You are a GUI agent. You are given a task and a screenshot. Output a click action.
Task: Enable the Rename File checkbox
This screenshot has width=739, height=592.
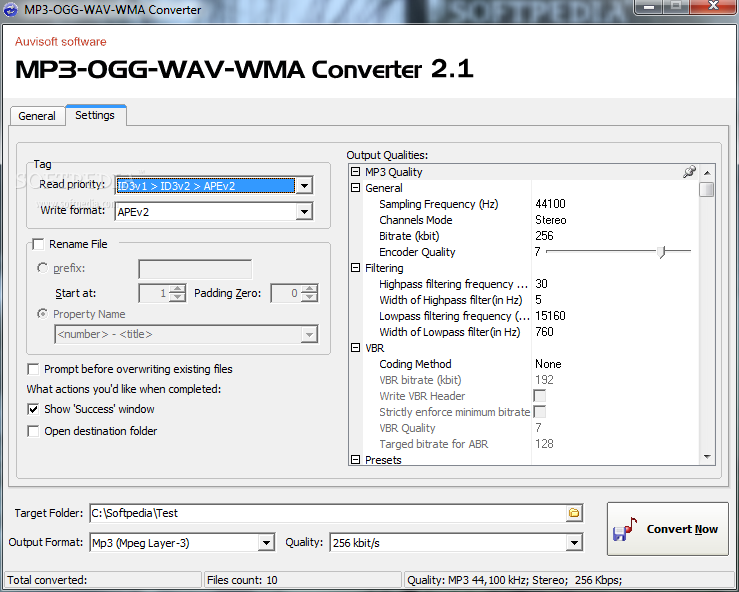(x=38, y=244)
